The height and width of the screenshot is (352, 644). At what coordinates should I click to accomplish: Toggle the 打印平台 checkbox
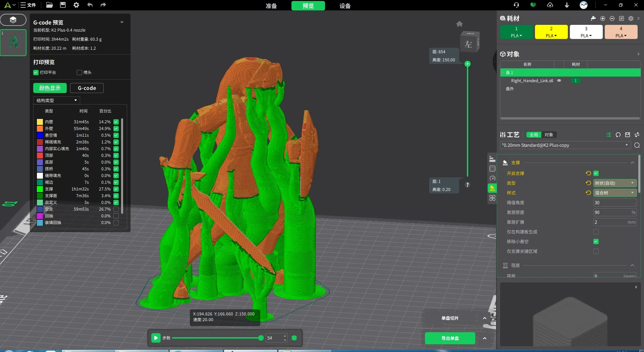(x=36, y=73)
